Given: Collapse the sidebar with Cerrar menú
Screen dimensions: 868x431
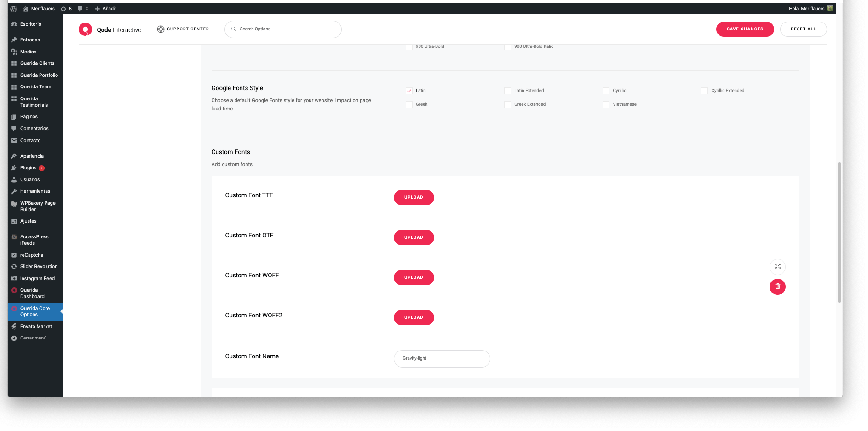Looking at the screenshot, I should 33,338.
